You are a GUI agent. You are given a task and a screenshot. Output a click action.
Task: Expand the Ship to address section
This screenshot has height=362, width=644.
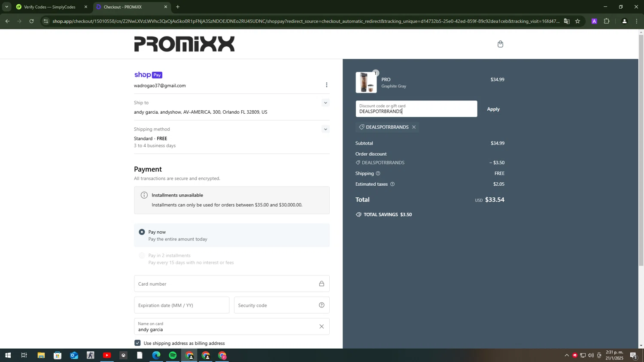tap(325, 103)
